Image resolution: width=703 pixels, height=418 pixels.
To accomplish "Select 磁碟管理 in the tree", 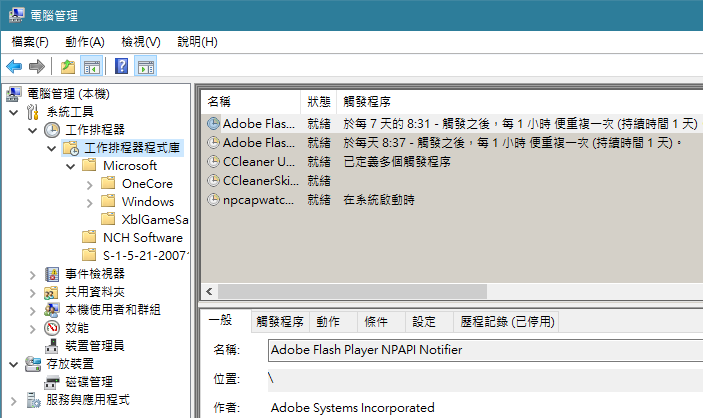I will pos(89,382).
